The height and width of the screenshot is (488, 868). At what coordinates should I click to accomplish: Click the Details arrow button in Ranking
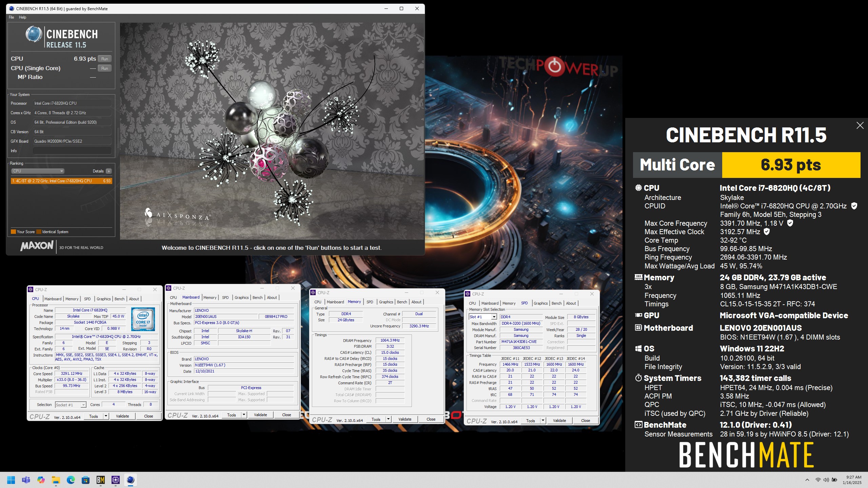108,171
